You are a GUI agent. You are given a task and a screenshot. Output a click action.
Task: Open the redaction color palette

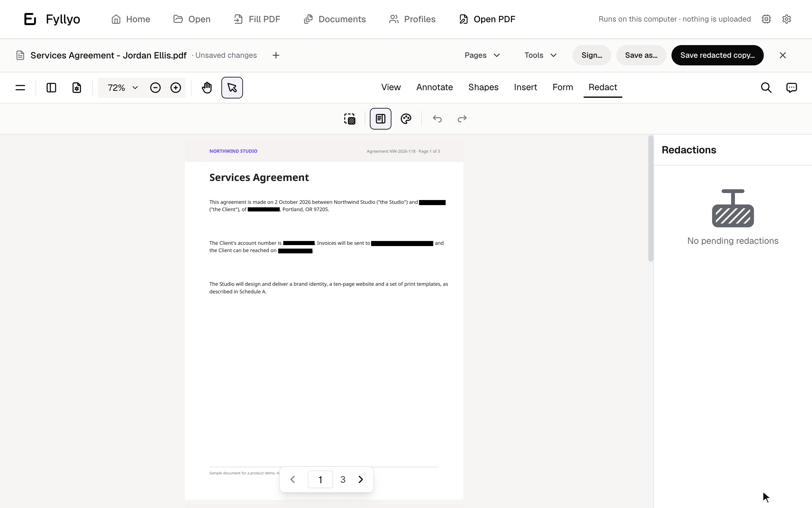(406, 119)
